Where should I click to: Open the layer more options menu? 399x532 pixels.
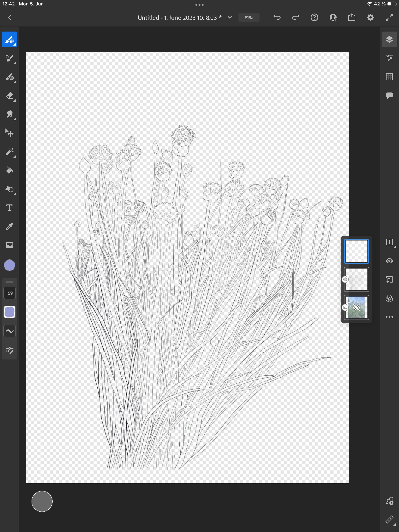389,317
